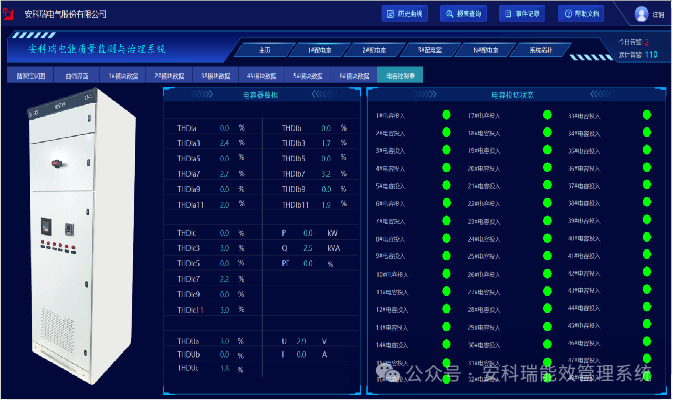Click status light for 37# capacitor
This screenshot has width=673, height=400.
click(x=647, y=185)
